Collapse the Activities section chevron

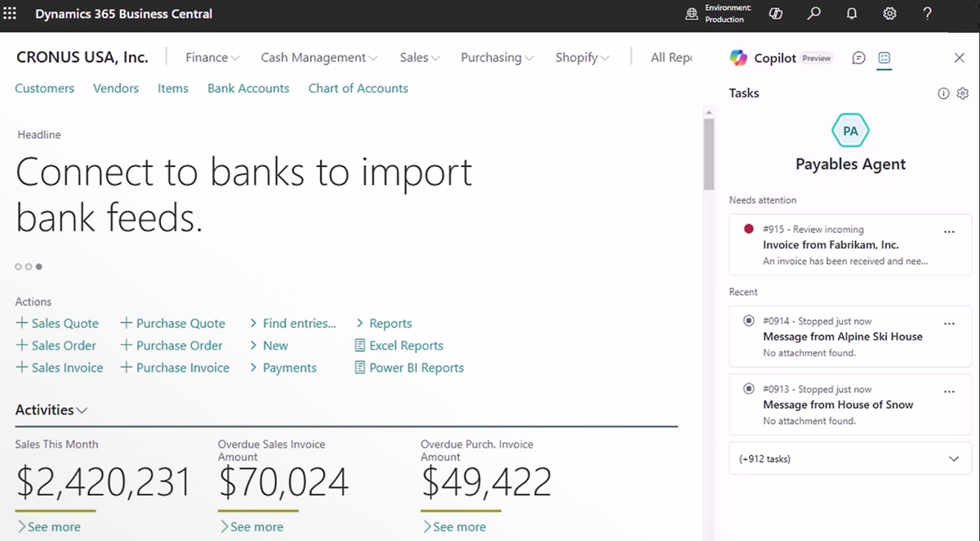coord(82,409)
